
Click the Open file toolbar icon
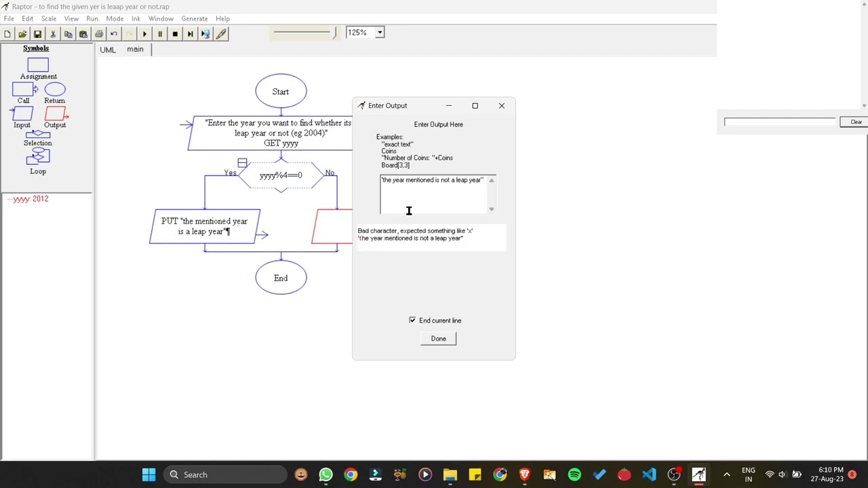[22, 34]
